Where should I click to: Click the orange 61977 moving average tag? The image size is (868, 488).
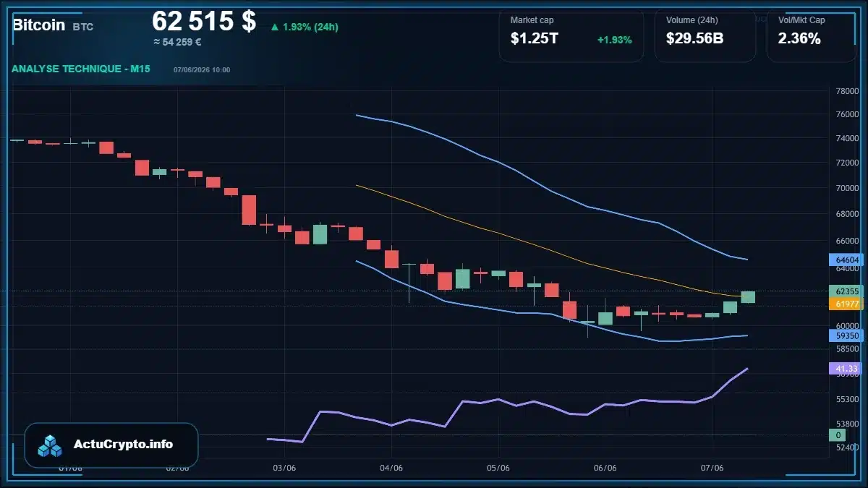click(x=846, y=304)
